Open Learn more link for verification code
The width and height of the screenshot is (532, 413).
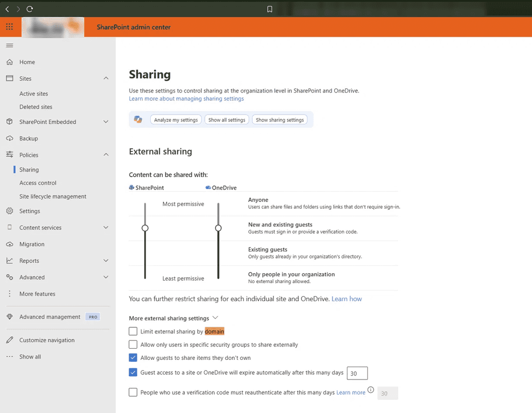click(x=351, y=392)
